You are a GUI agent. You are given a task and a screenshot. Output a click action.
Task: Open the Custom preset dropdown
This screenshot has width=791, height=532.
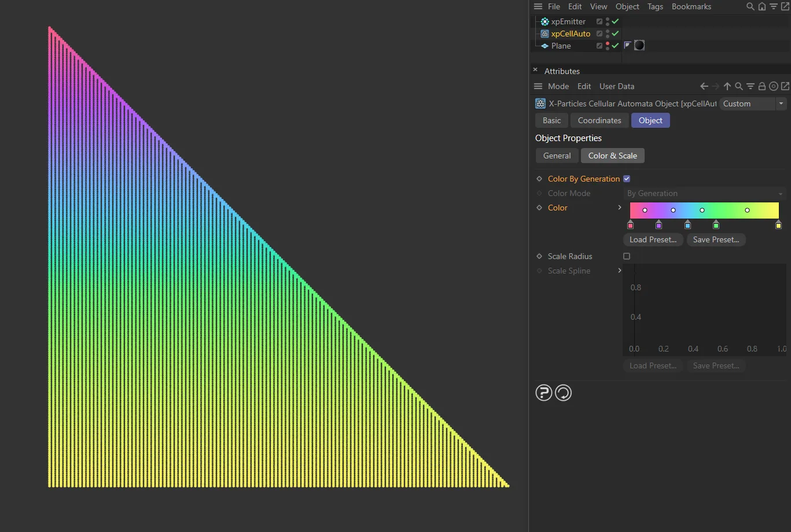click(781, 104)
